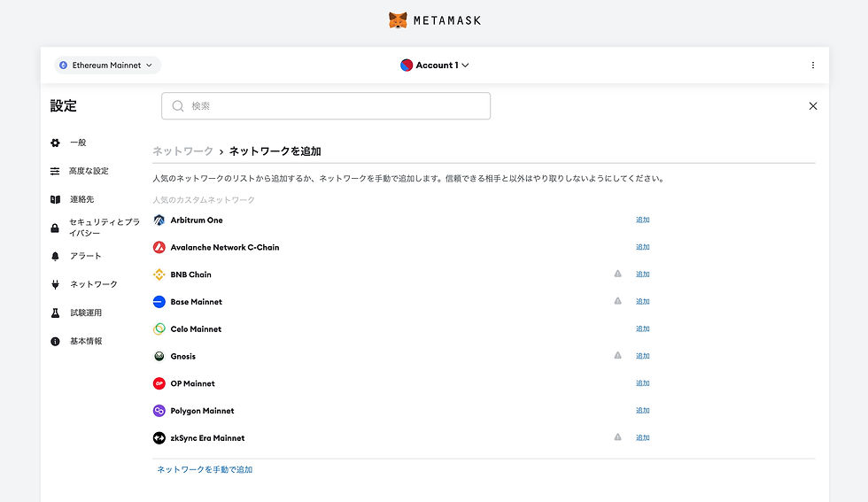Click the sliders icon for 高度な設定

[x=55, y=171]
